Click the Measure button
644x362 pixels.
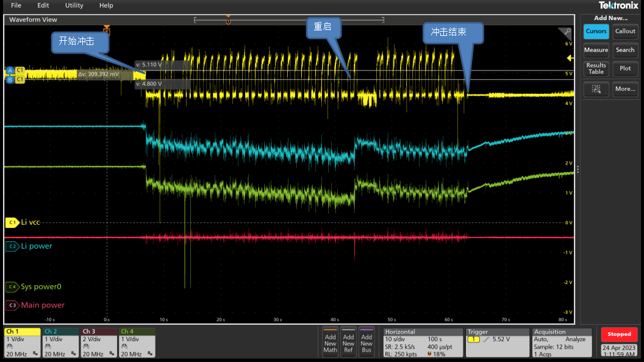(x=596, y=50)
